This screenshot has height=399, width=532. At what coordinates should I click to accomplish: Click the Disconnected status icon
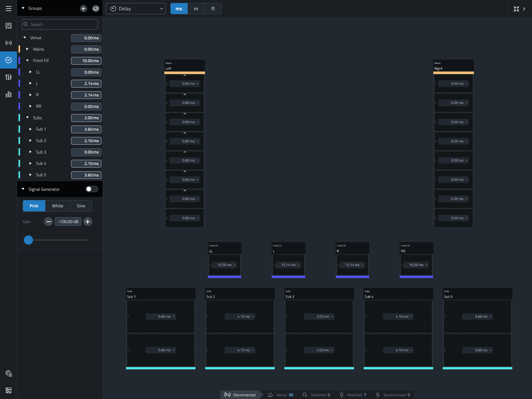[227, 395]
